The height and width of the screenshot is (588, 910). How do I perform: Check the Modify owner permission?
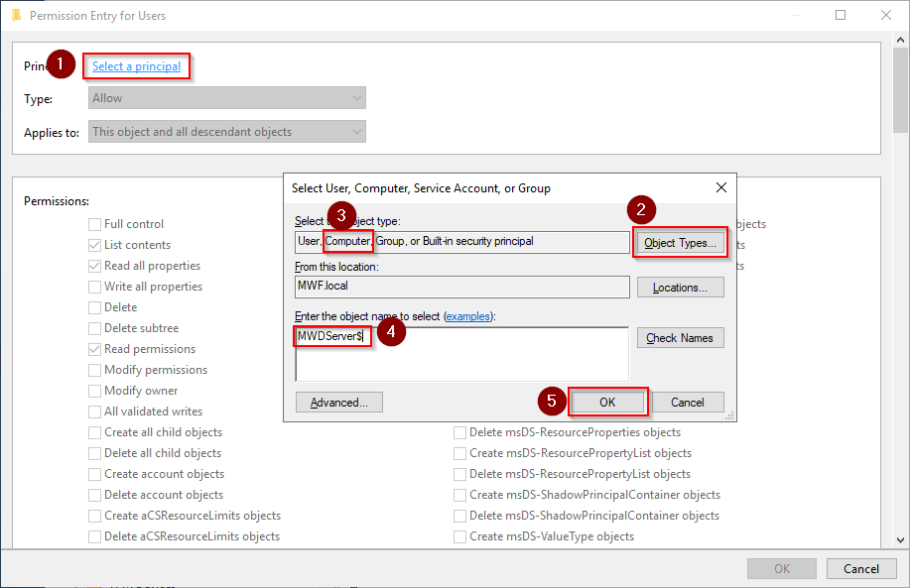point(95,391)
